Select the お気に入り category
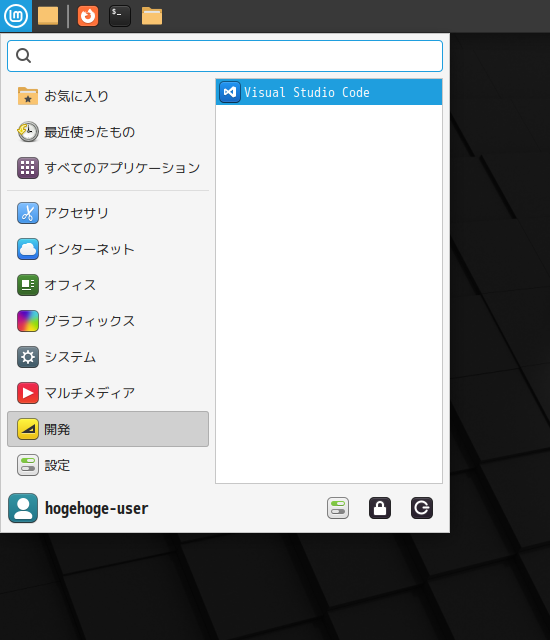The image size is (550, 640). pyautogui.click(x=108, y=96)
